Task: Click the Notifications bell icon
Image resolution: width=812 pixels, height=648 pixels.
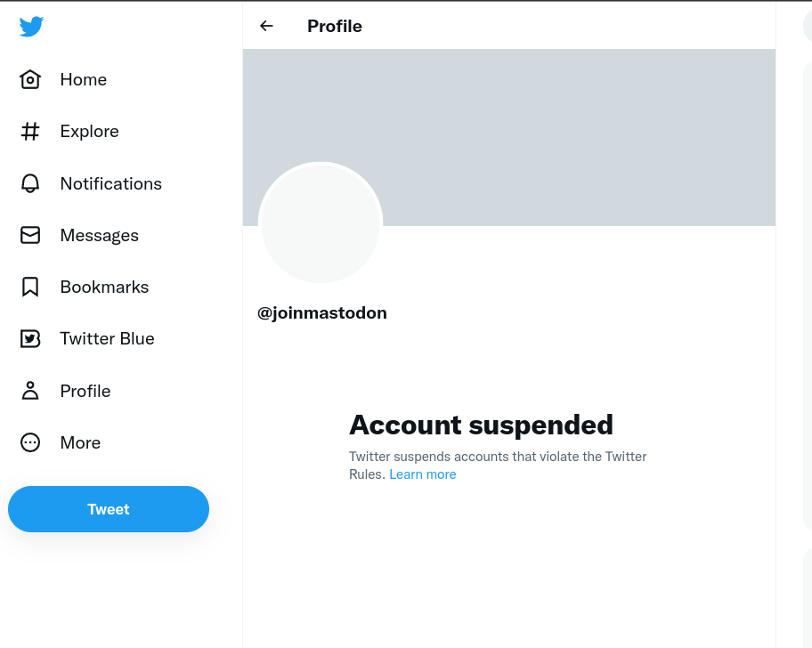Action: tap(30, 183)
